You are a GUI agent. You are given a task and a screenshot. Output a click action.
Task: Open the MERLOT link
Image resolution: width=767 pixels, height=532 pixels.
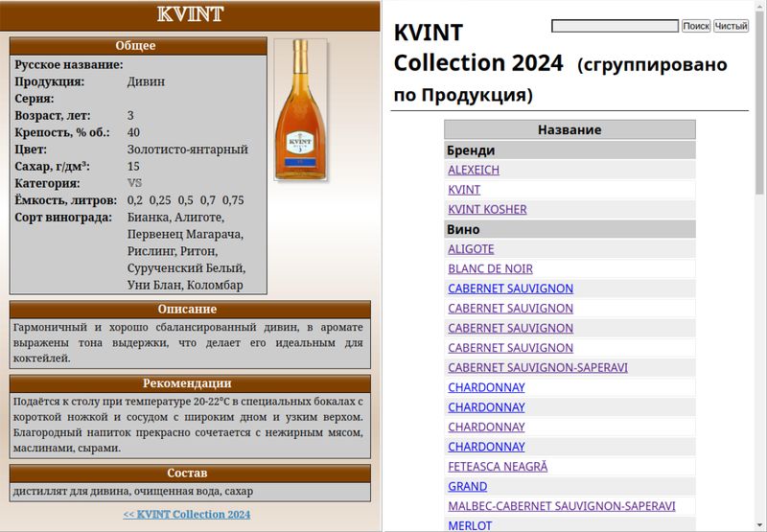tap(470, 525)
